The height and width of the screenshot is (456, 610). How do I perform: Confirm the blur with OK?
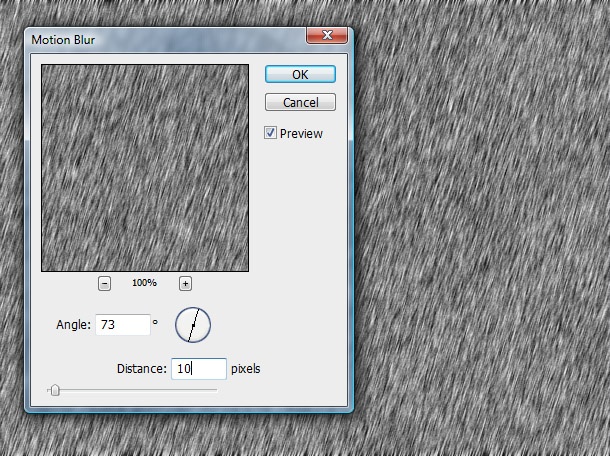click(x=300, y=74)
